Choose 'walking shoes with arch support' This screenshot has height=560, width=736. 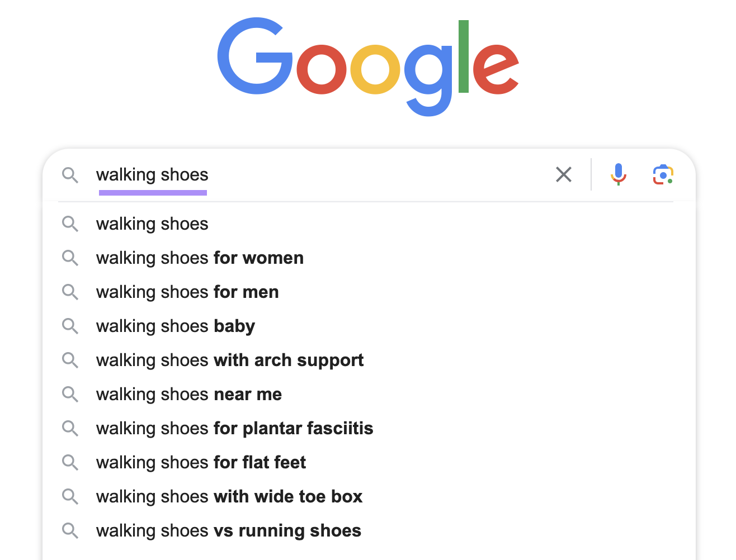(230, 360)
